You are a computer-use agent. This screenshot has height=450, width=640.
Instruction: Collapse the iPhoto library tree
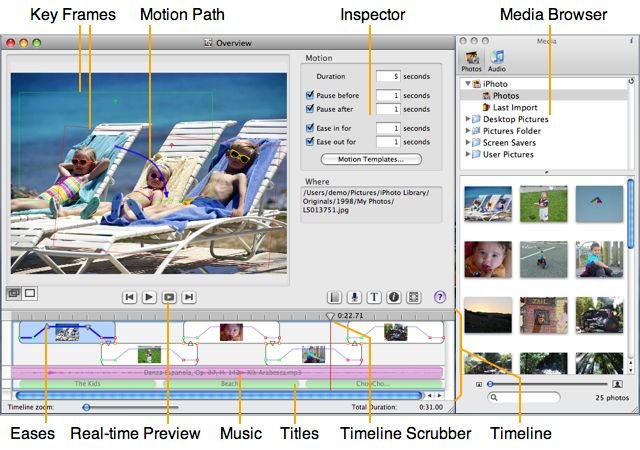(x=468, y=83)
